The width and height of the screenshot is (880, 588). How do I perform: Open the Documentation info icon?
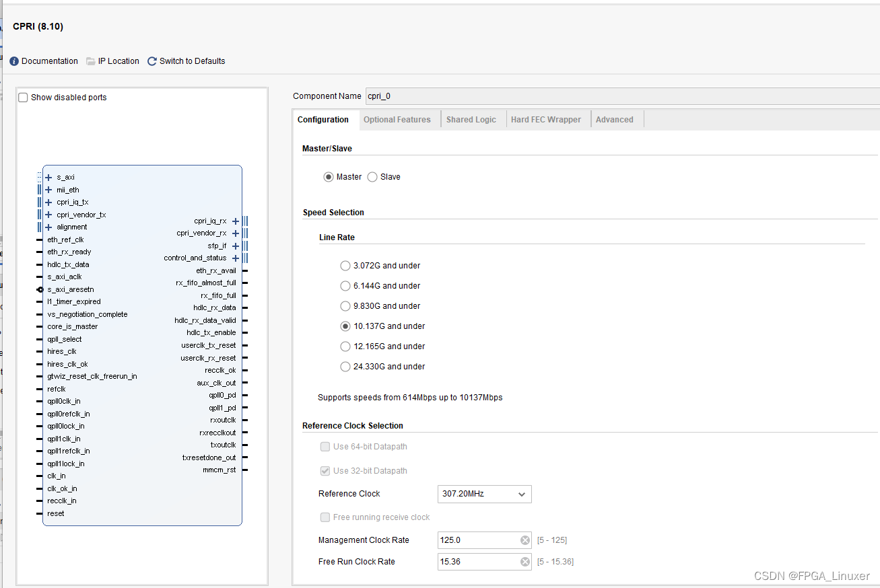point(14,61)
